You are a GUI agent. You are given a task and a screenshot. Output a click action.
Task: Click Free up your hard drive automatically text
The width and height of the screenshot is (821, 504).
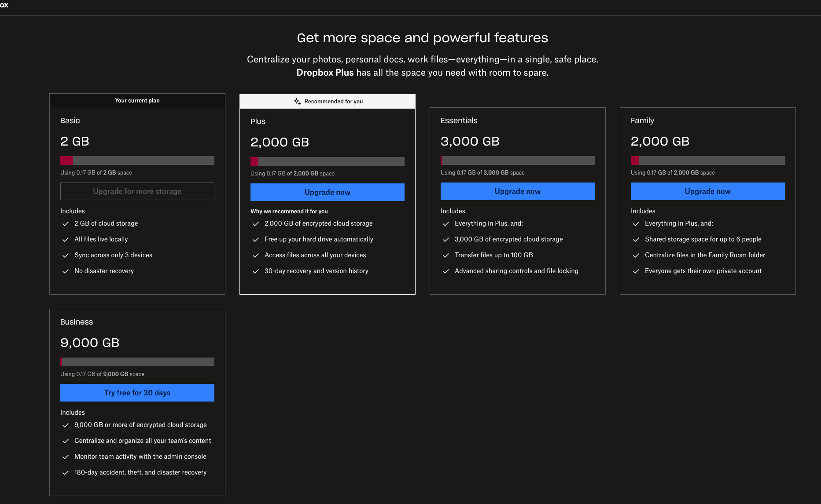coord(319,239)
